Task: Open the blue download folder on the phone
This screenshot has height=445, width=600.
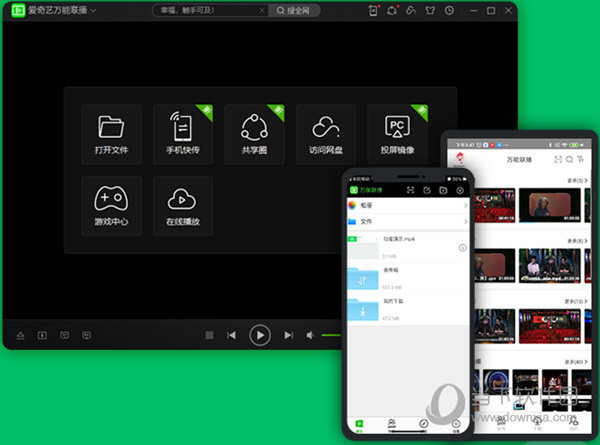Action: click(363, 310)
